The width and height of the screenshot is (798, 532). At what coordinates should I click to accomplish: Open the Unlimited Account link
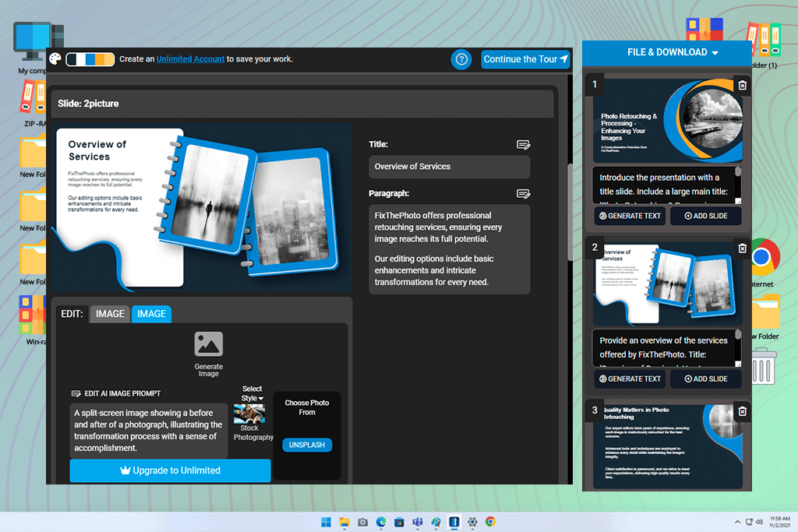tap(190, 59)
